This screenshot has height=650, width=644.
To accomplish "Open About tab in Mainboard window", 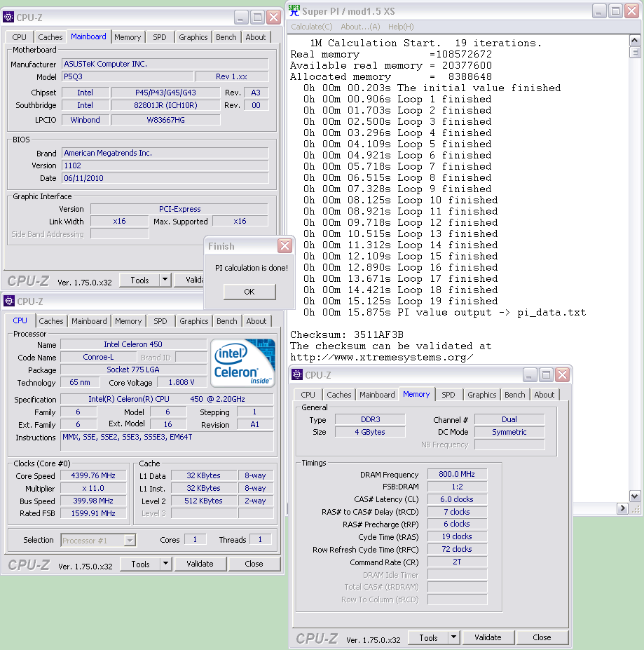I will [256, 37].
